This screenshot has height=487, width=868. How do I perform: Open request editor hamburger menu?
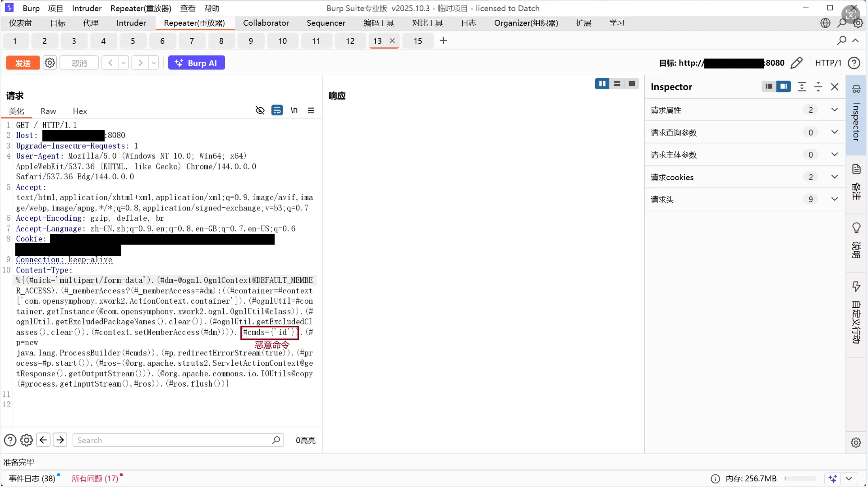[x=311, y=110]
